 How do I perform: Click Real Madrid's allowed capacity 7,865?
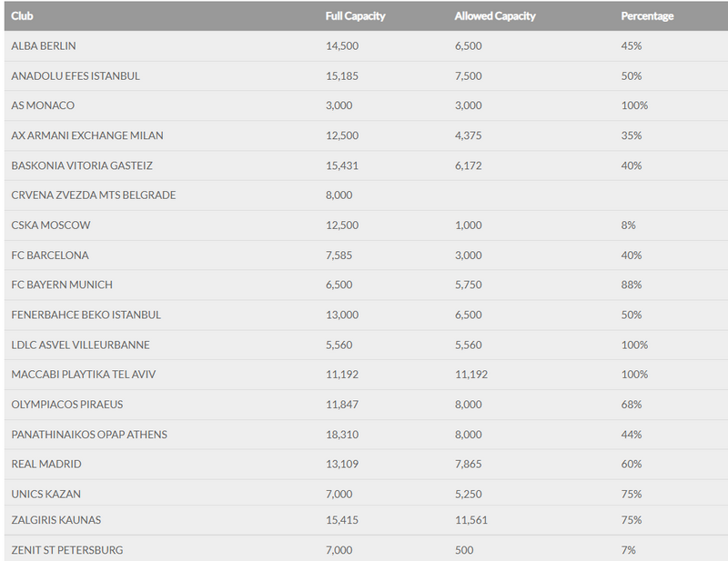[469, 464]
